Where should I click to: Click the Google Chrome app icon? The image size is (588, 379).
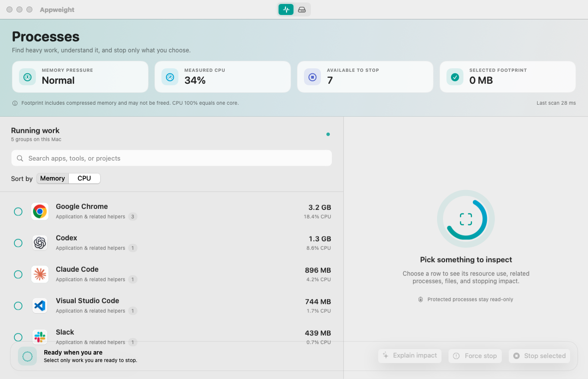pyautogui.click(x=40, y=211)
